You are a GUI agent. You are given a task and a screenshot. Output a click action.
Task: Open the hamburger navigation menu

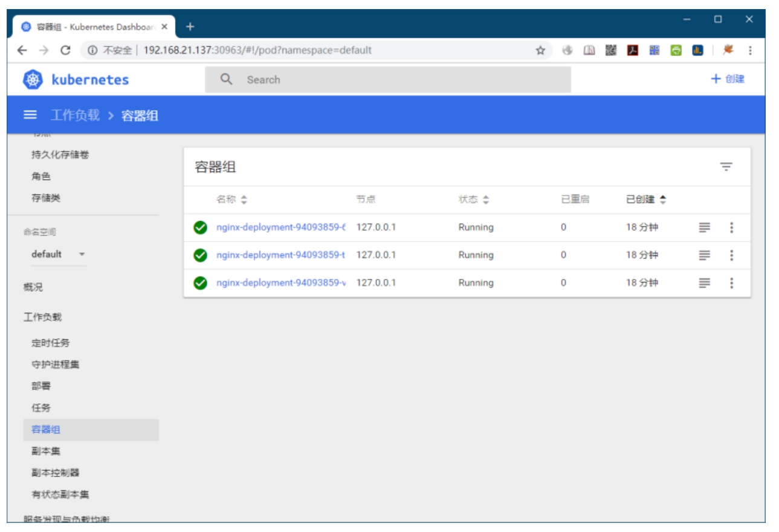point(30,115)
